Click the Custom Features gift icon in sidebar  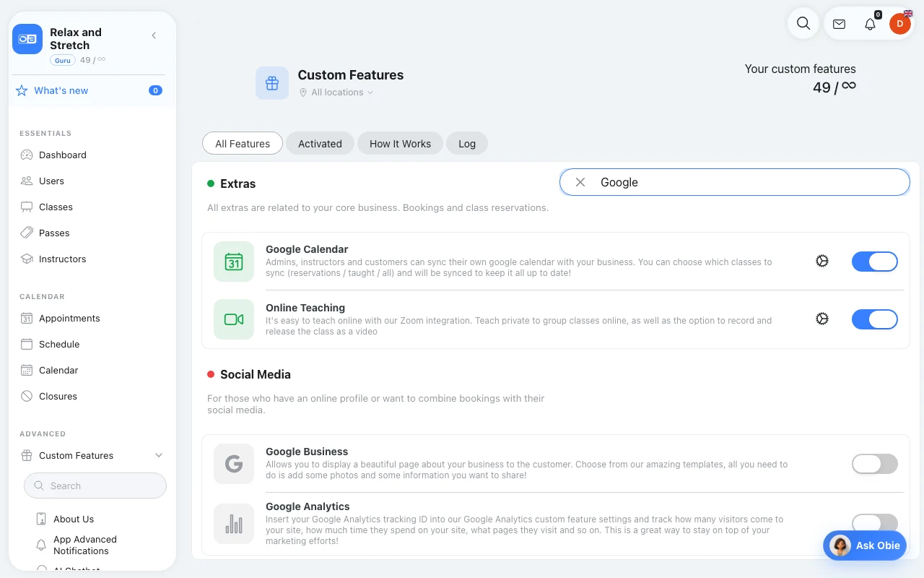27,455
